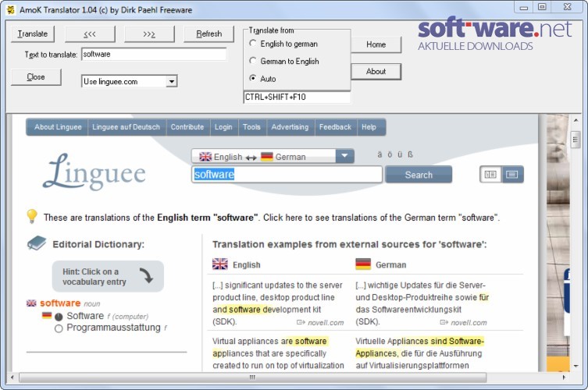Image resolution: width=588 pixels, height=390 pixels.
Task: Open the Login menu item
Action: 223,127
